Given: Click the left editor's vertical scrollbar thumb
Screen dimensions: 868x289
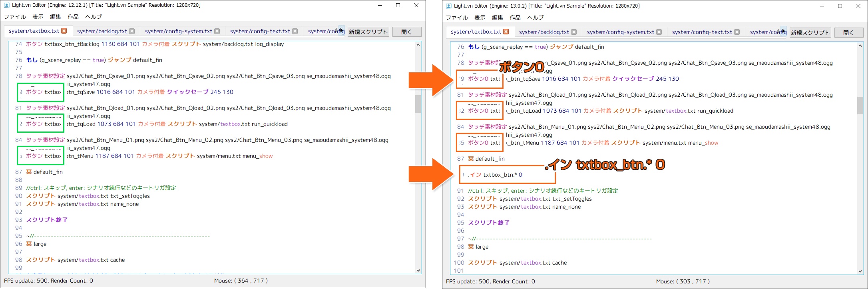Looking at the screenshot, I should click(x=418, y=104).
